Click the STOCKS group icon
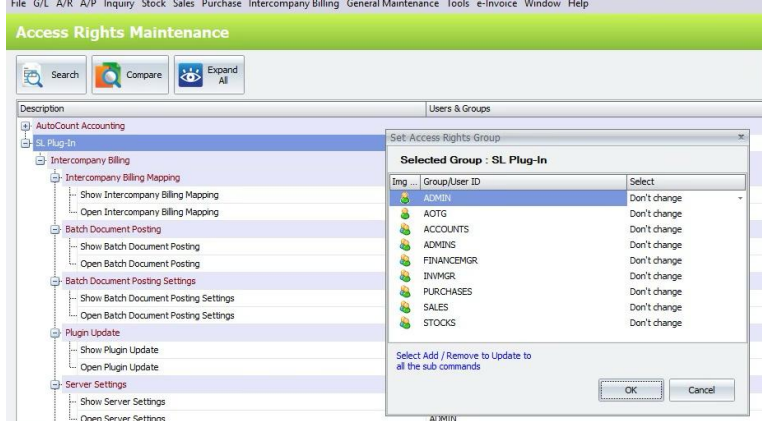 pyautogui.click(x=404, y=322)
